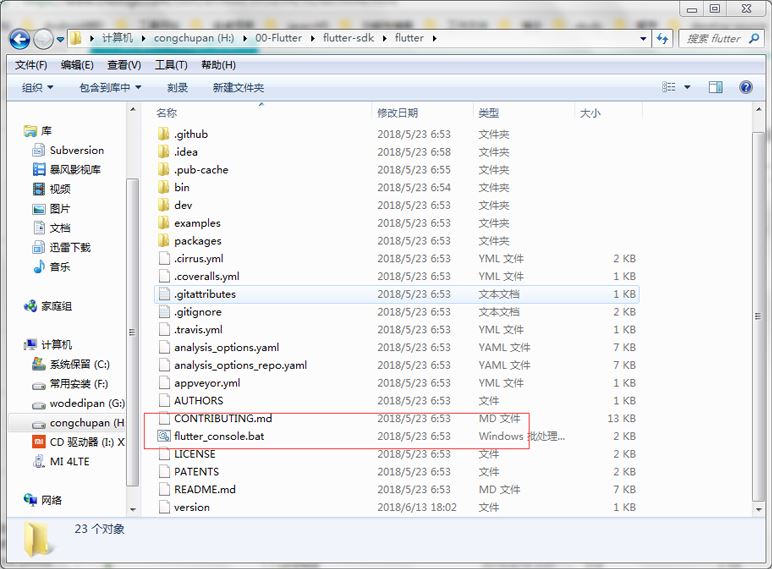This screenshot has height=569, width=772.
Task: Open the 包含到库中 dropdown
Action: pyautogui.click(x=110, y=88)
